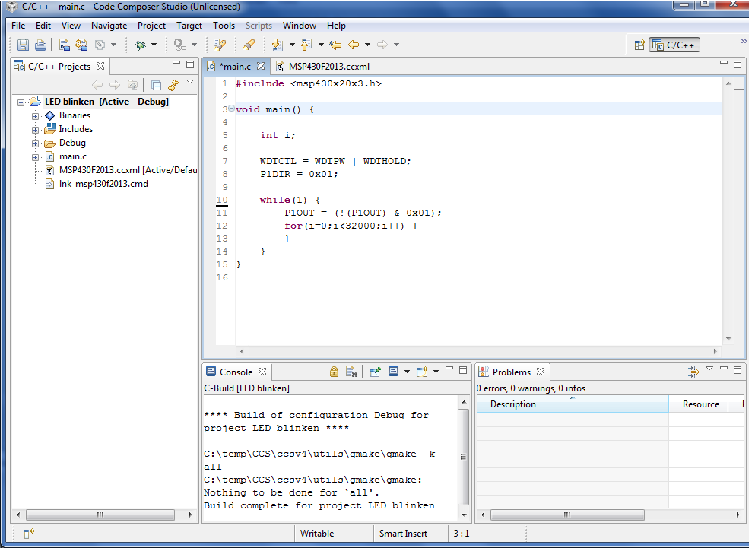Open the Display Selected Console dropdown arrow
Screen dimensions: 750x548
coord(406,371)
